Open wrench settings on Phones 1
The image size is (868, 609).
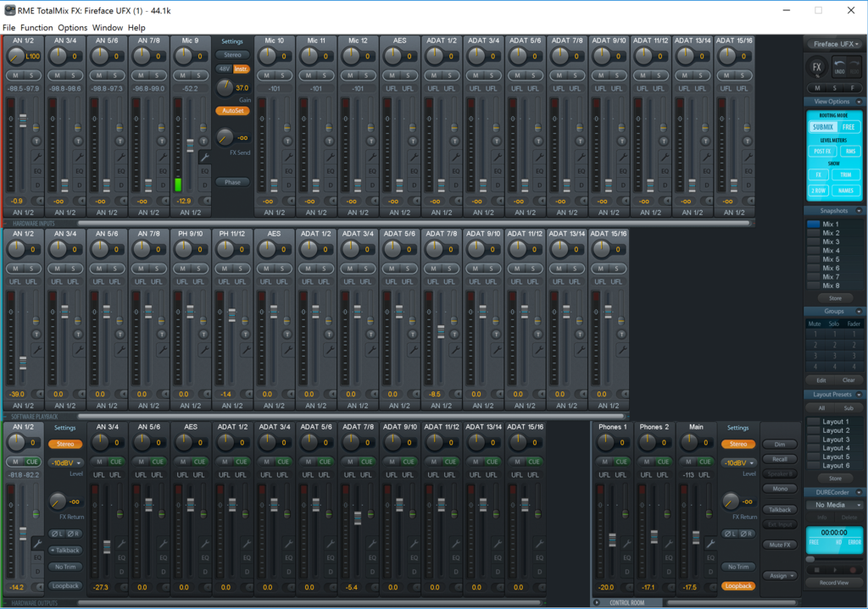[626, 544]
